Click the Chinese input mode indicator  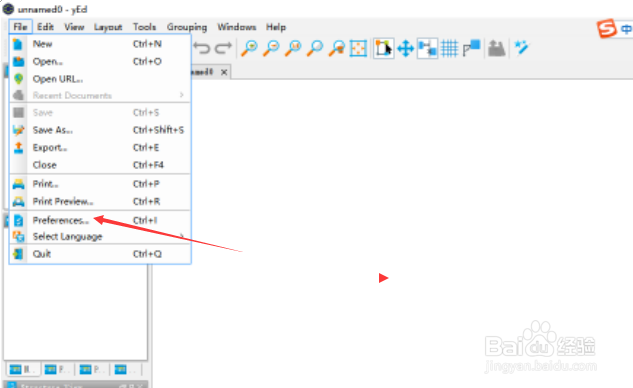[626, 29]
